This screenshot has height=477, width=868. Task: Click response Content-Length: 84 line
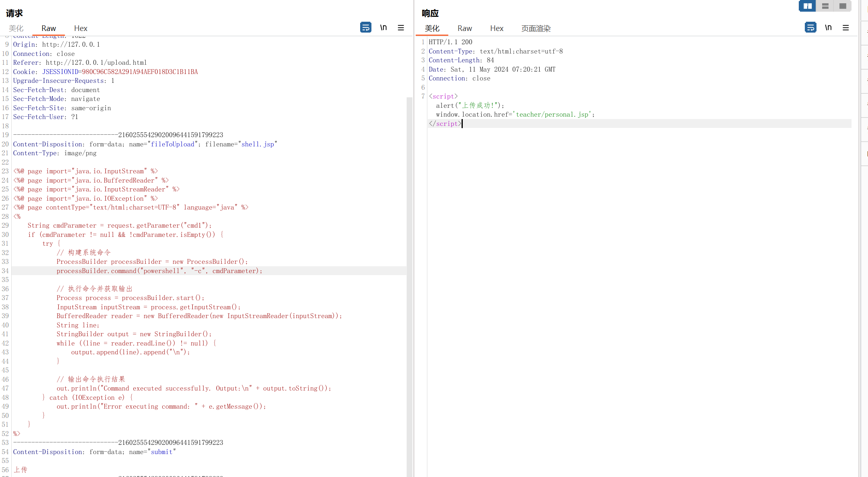click(461, 60)
